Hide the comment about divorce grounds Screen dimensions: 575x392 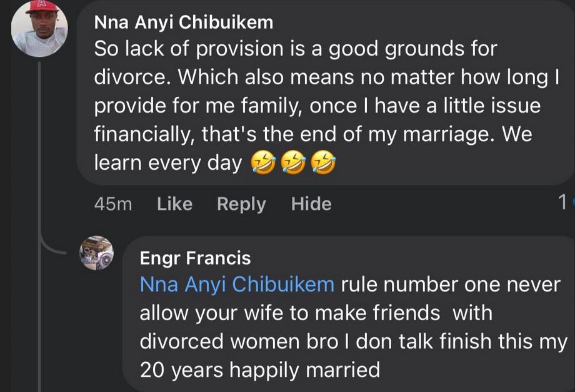click(311, 203)
